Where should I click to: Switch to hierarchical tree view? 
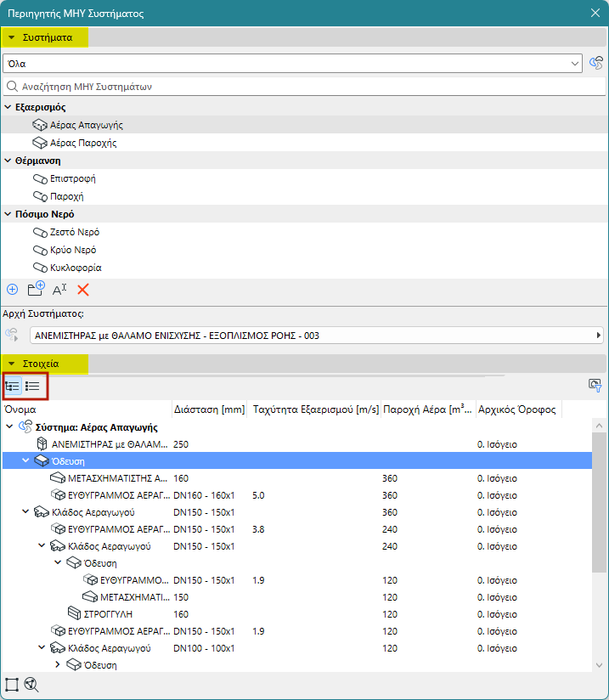click(13, 386)
